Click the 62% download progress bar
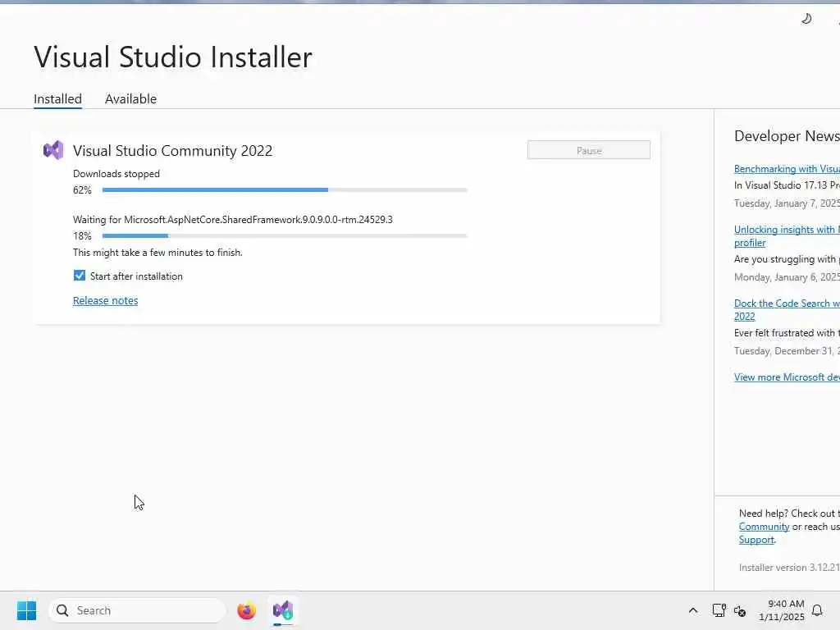 click(x=285, y=189)
